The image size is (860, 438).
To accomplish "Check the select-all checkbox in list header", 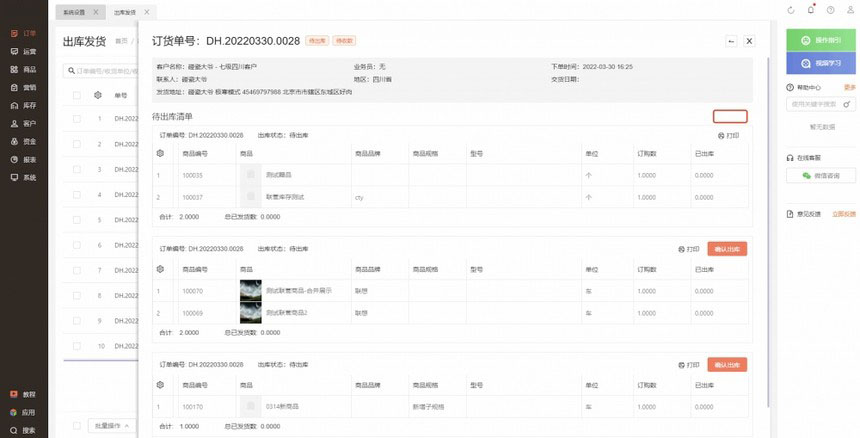I will [x=76, y=95].
